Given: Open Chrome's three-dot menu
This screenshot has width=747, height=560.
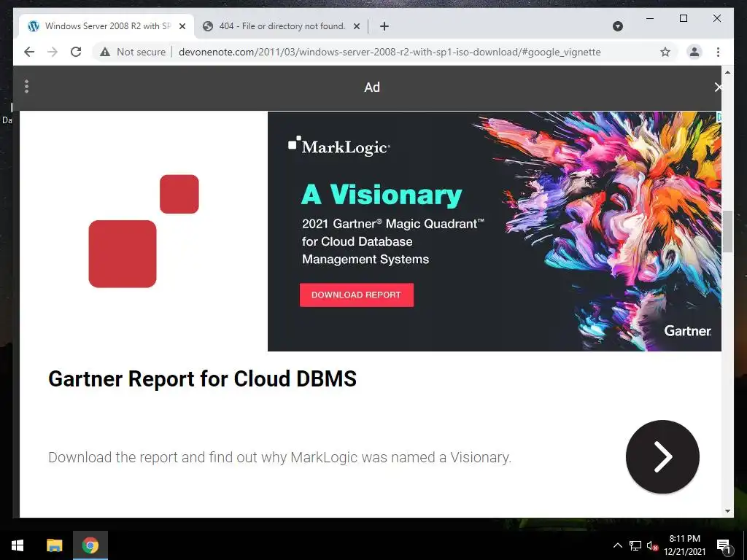Looking at the screenshot, I should tap(718, 52).
